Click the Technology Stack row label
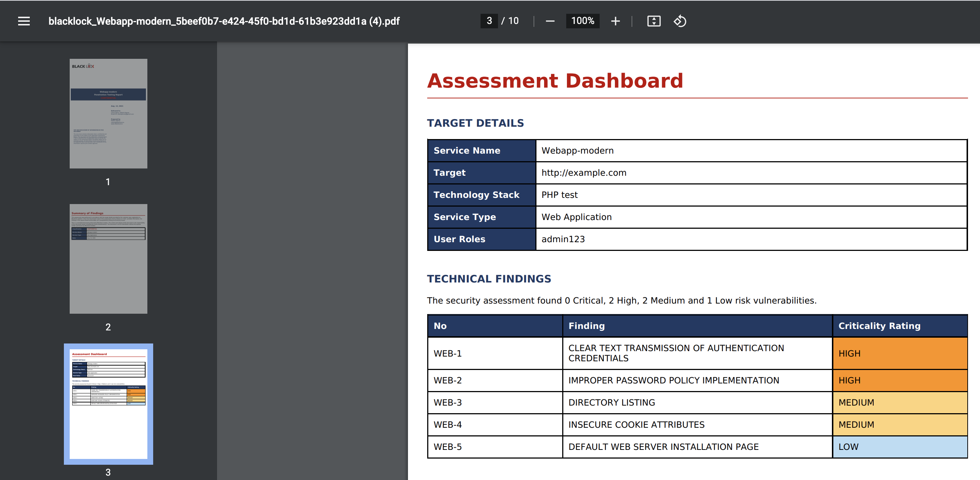This screenshot has height=480, width=980. pyautogui.click(x=476, y=195)
